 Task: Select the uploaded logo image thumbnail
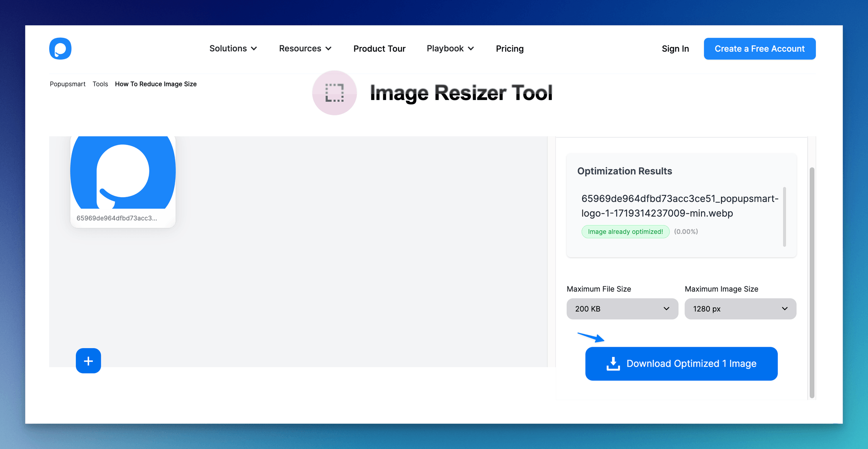pos(123,173)
